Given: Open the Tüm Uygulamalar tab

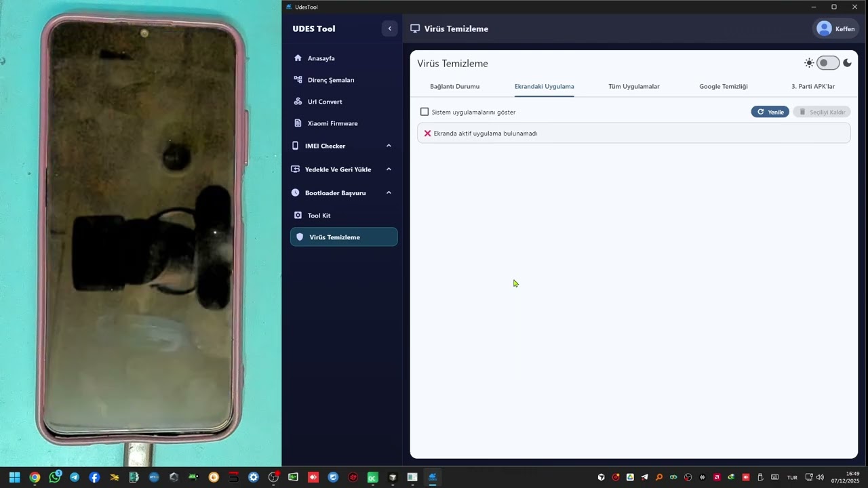Looking at the screenshot, I should 634,87.
